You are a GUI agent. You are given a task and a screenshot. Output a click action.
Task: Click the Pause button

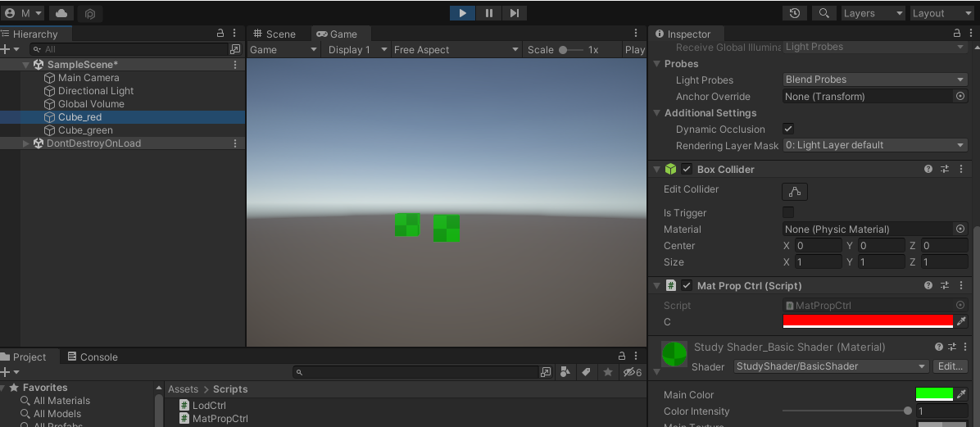[x=489, y=13]
